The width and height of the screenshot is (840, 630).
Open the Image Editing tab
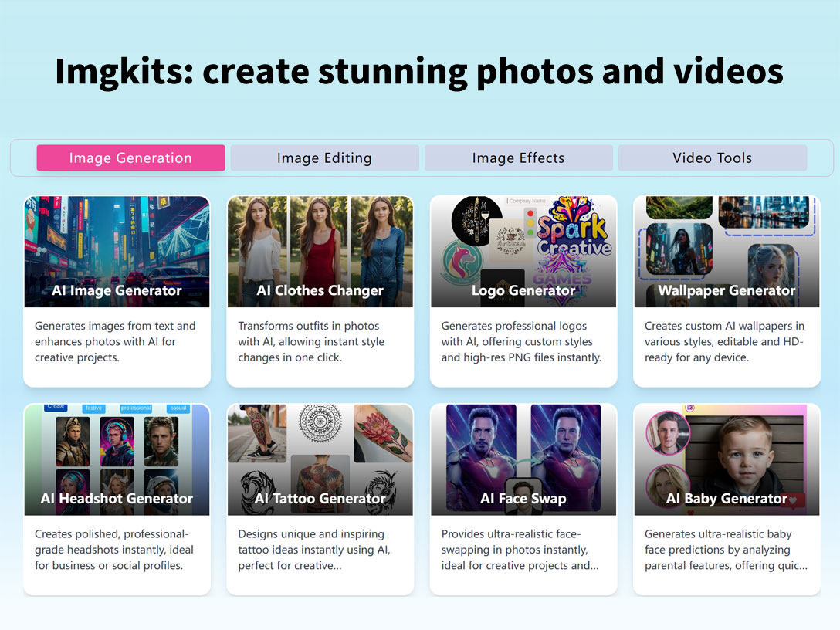point(324,157)
